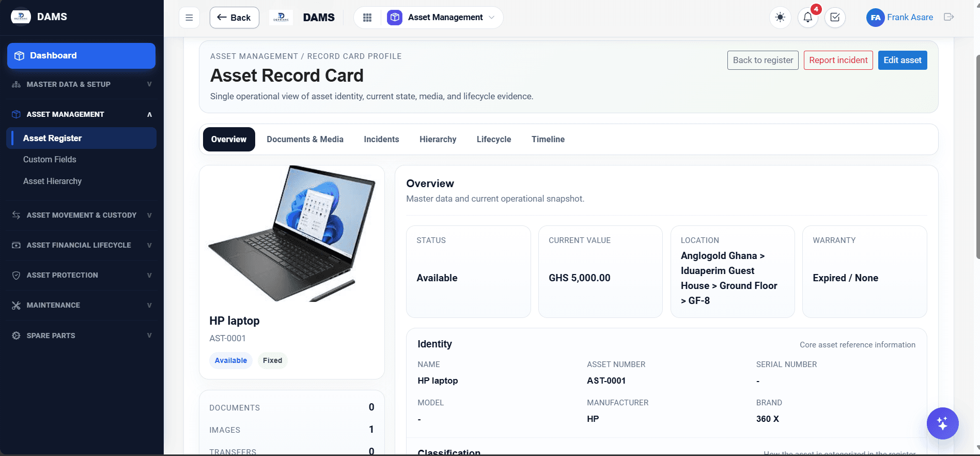Click the Expired / None warranty value

845,278
